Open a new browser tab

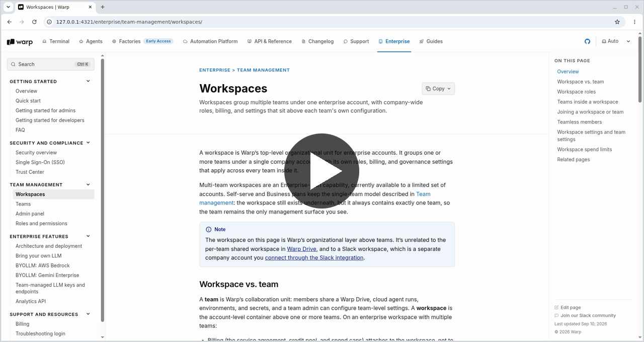pyautogui.click(x=103, y=7)
